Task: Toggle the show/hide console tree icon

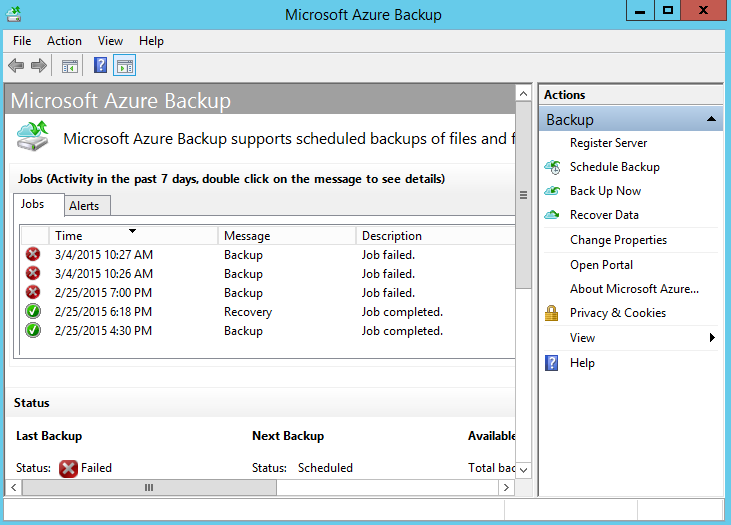Action: click(x=70, y=67)
